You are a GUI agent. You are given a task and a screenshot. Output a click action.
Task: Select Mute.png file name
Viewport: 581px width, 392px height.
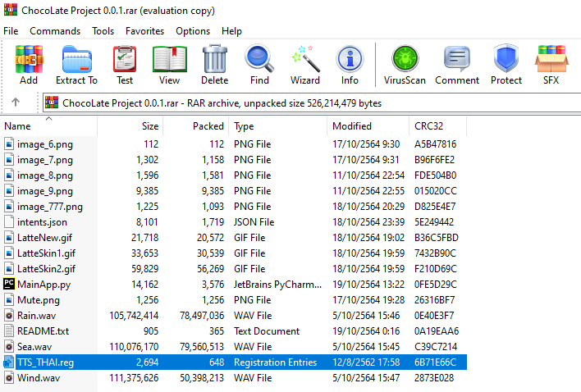(x=39, y=300)
